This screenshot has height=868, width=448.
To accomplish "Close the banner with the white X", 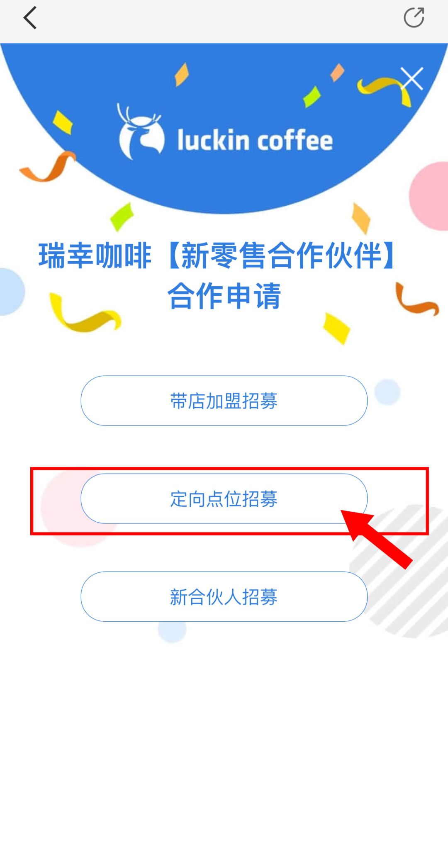I will point(411,78).
